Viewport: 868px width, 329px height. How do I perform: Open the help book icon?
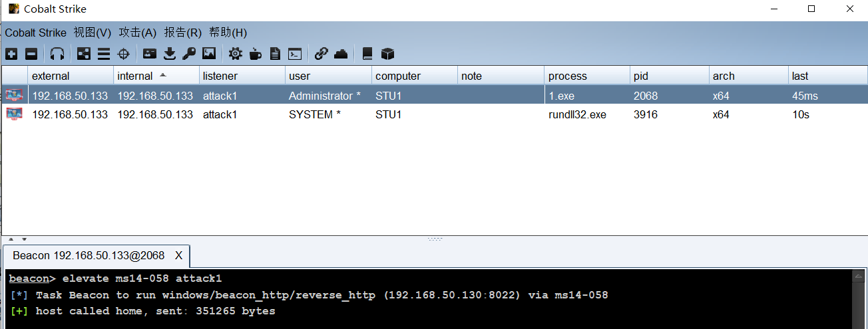367,54
